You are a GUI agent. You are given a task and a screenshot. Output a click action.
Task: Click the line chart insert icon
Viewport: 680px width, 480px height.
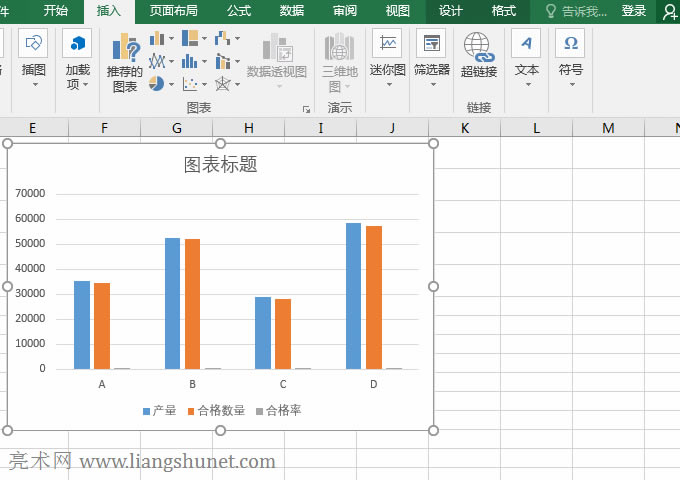(x=157, y=61)
